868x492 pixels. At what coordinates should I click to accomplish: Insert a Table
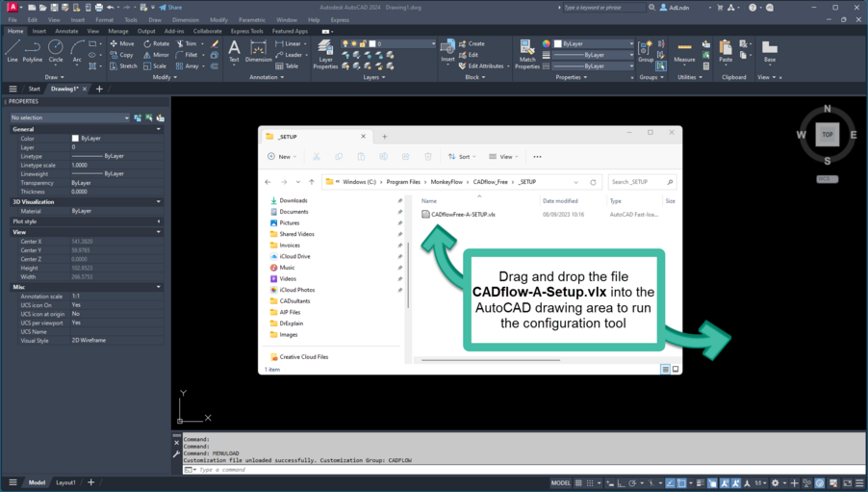pyautogui.click(x=287, y=65)
